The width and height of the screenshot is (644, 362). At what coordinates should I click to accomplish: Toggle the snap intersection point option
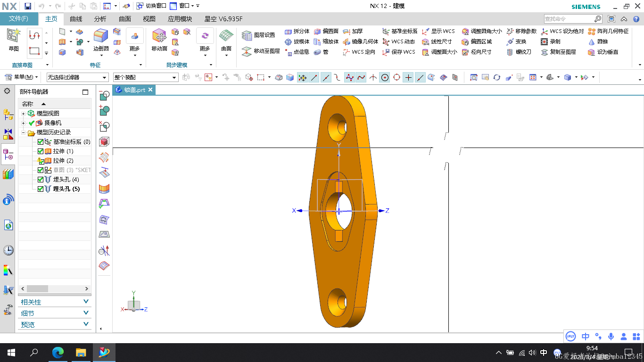click(373, 77)
